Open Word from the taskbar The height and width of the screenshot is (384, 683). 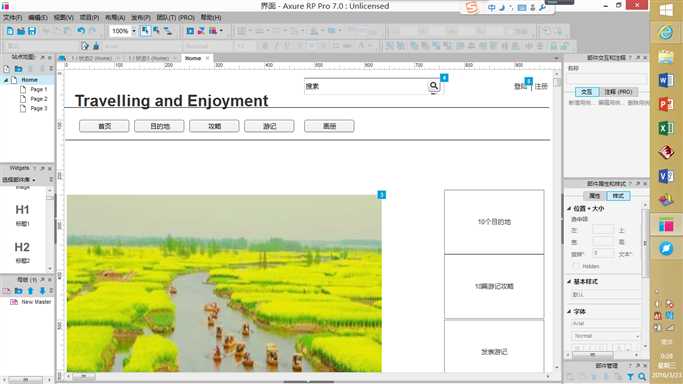click(666, 81)
